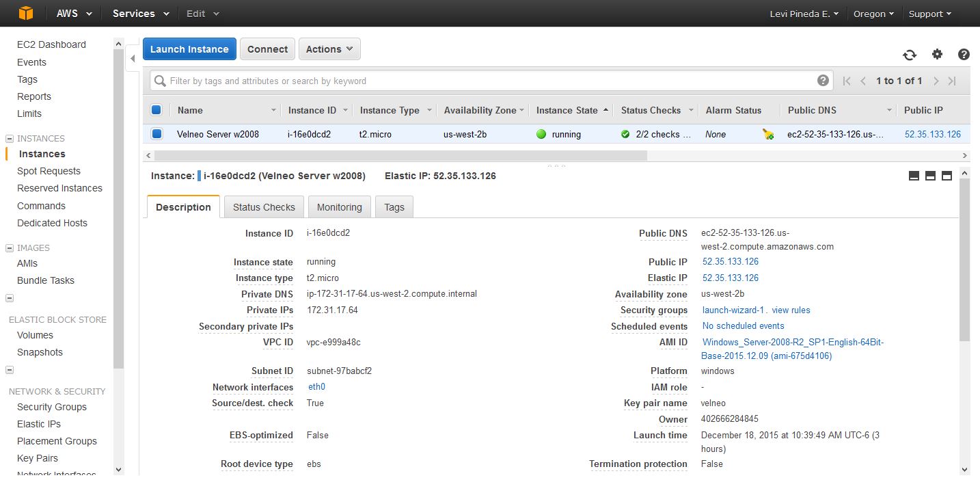
Task: Maximize the details pane icon
Action: coord(947,176)
